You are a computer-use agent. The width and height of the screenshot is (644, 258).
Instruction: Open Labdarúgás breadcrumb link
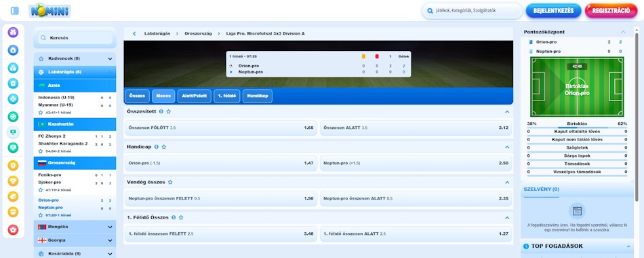point(157,34)
